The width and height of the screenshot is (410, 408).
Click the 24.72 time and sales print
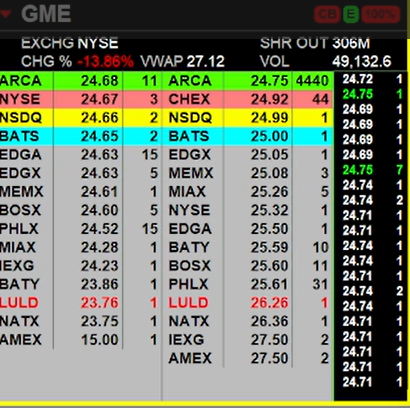pyautogui.click(x=372, y=79)
